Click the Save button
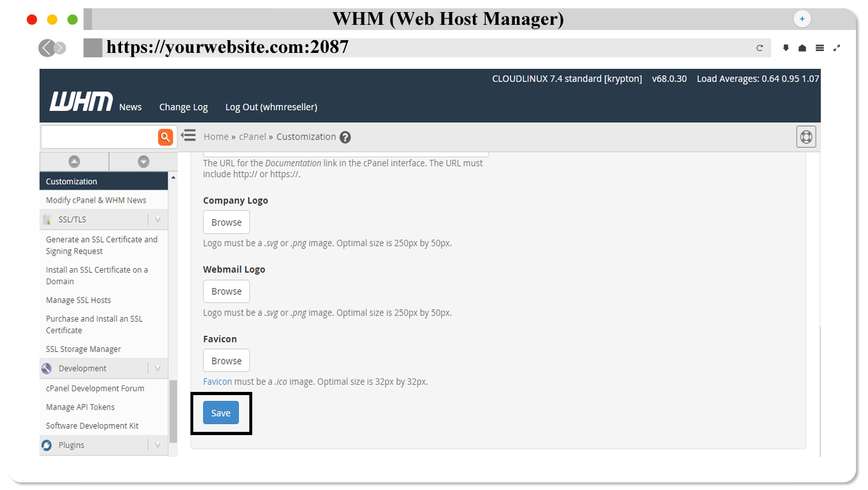The image size is (868, 490). (221, 413)
